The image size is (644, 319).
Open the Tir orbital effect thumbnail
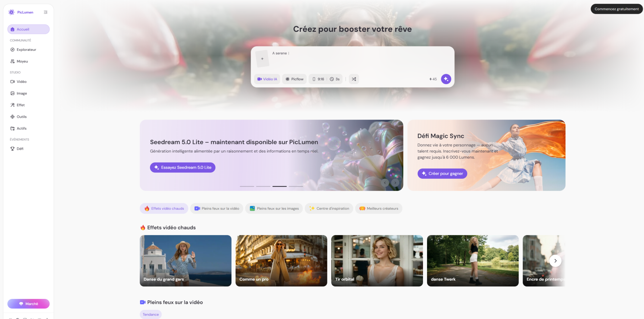[377, 261]
